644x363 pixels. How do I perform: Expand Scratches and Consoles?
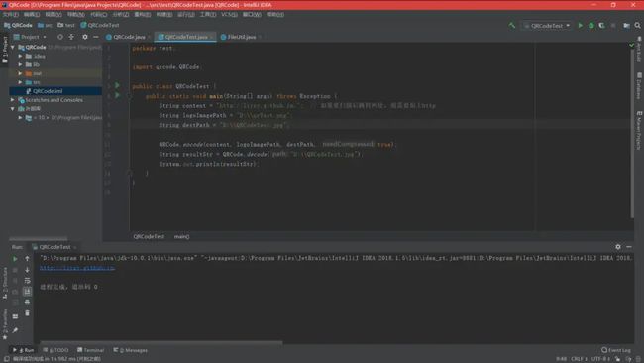(x=13, y=100)
